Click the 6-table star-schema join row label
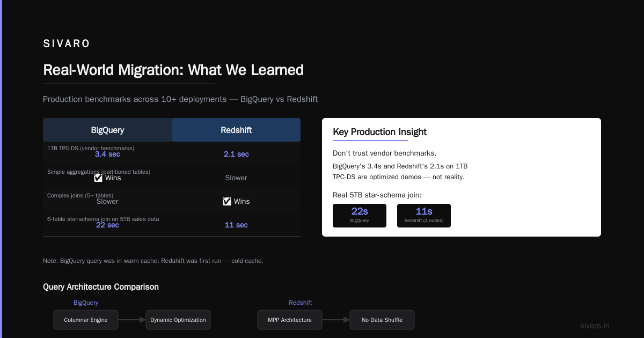644x338 pixels. click(103, 219)
